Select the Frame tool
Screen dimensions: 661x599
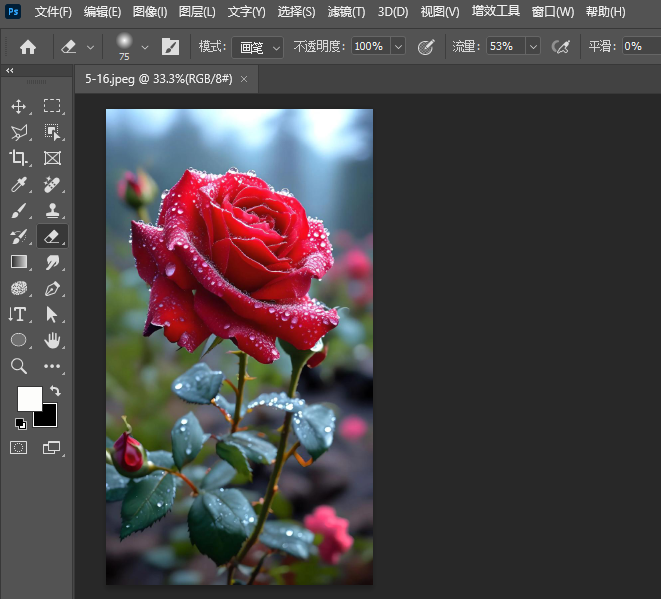[52, 158]
